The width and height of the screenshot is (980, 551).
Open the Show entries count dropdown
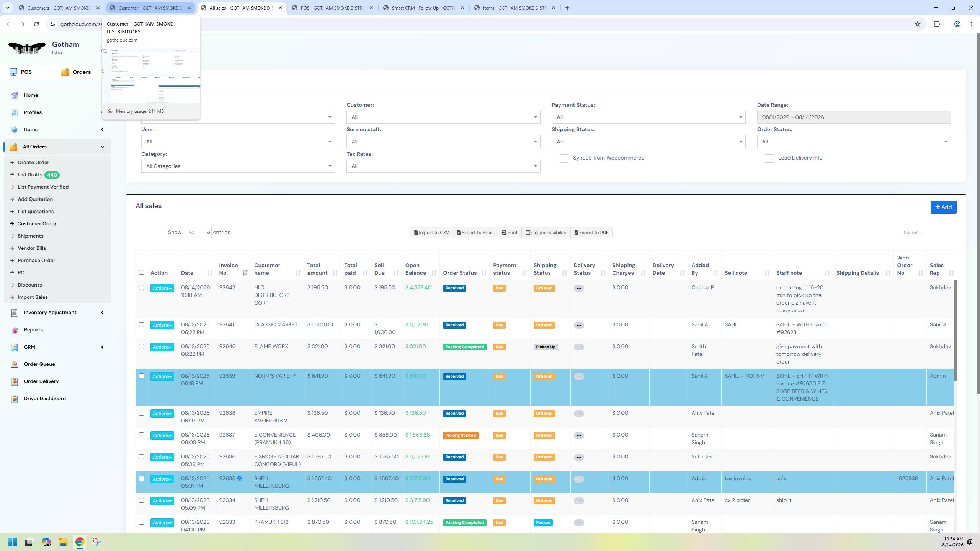197,233
